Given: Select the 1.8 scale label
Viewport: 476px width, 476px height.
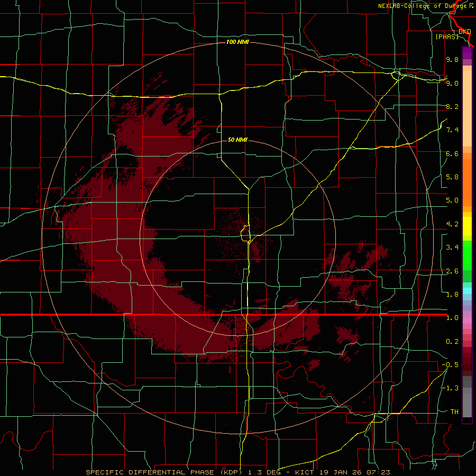Looking at the screenshot, I should pos(452,295).
